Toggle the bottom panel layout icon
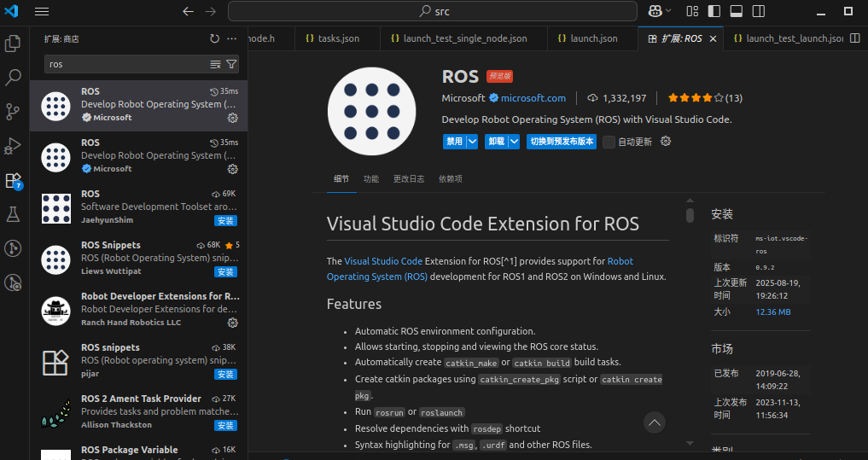Viewport: 868px width, 460px height. tap(737, 11)
